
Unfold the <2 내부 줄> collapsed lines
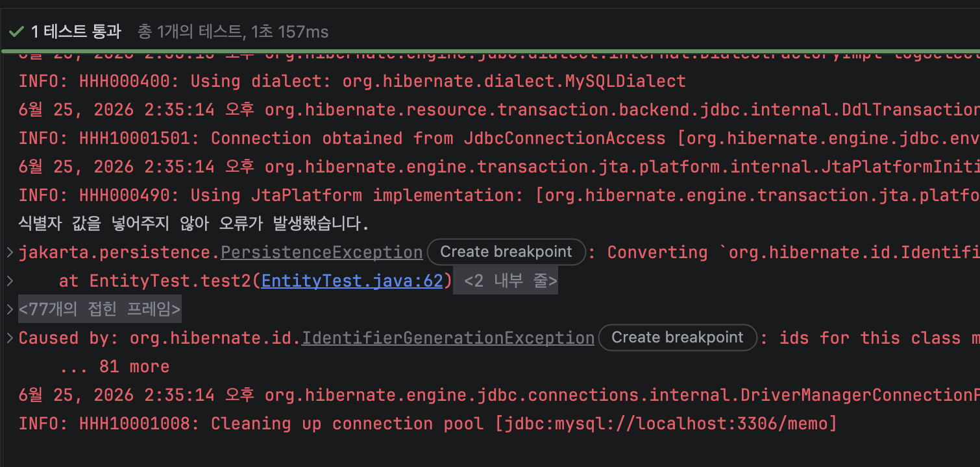click(506, 281)
